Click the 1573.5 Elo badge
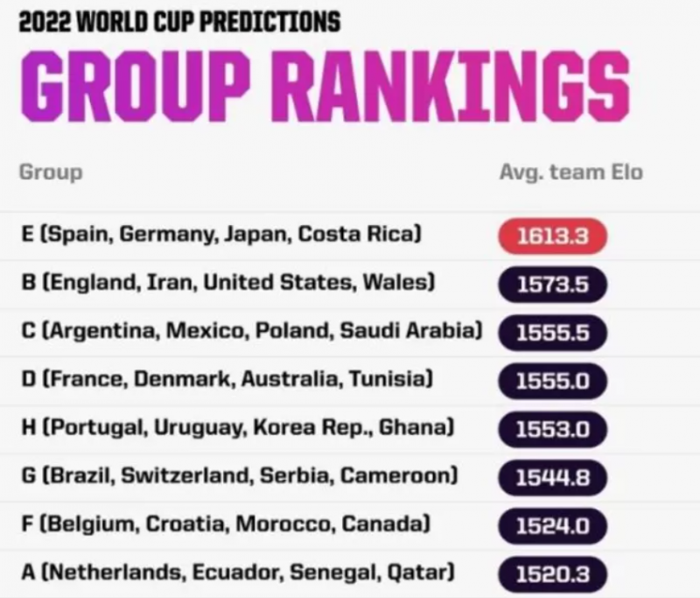 click(x=551, y=285)
